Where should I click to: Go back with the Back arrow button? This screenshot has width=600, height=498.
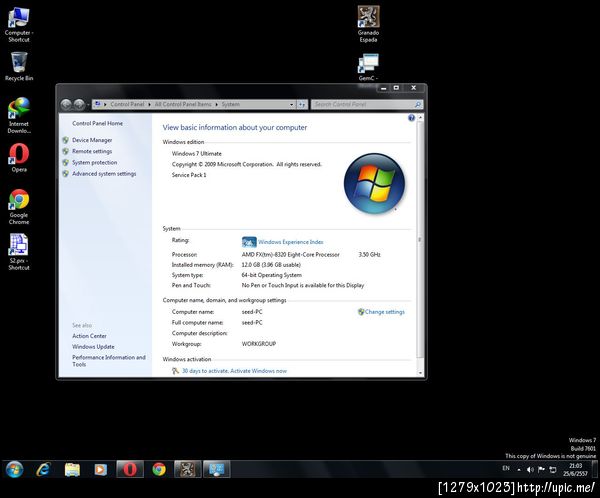point(66,104)
